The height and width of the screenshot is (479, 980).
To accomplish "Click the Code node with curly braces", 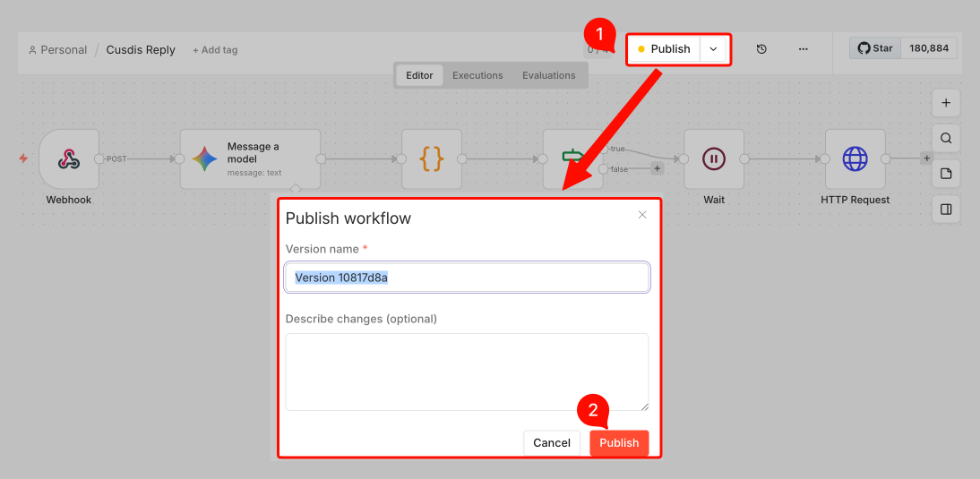I will click(x=432, y=159).
